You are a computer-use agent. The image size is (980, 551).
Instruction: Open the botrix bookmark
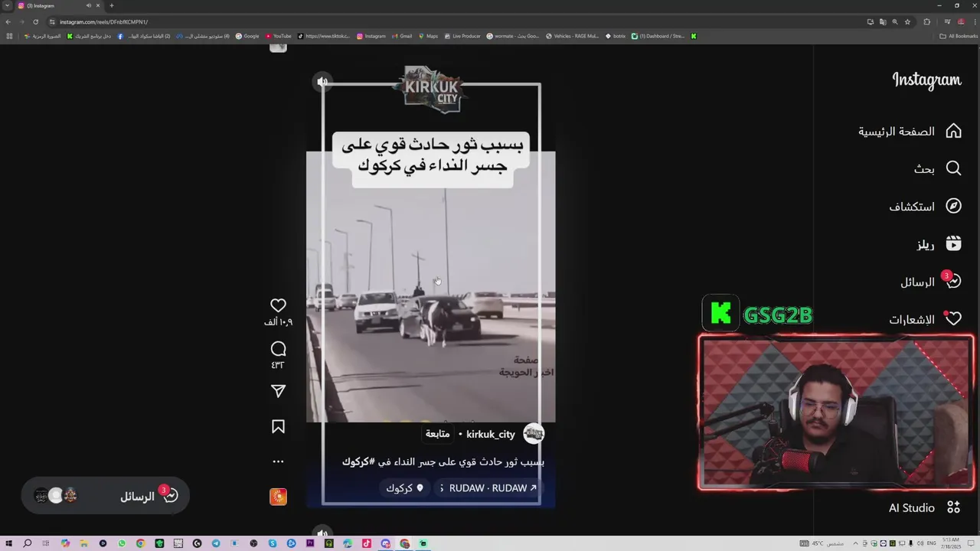tap(616, 36)
